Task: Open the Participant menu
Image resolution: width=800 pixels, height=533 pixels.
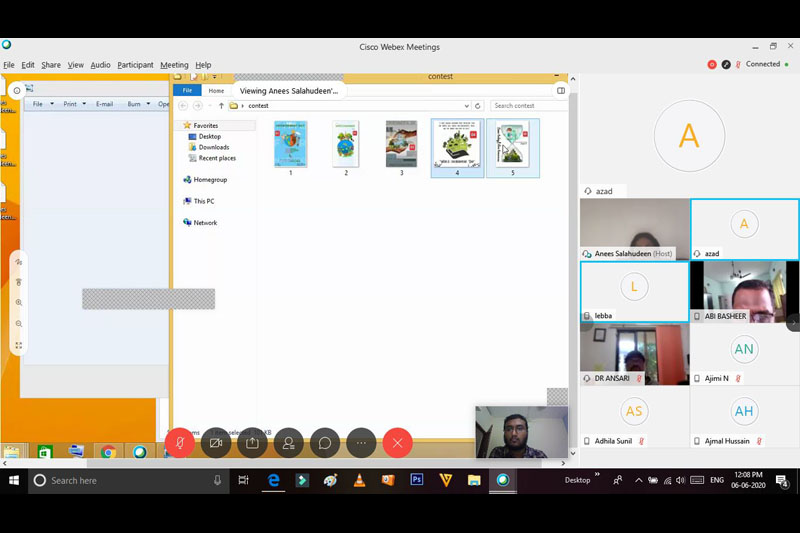Action: click(x=135, y=65)
